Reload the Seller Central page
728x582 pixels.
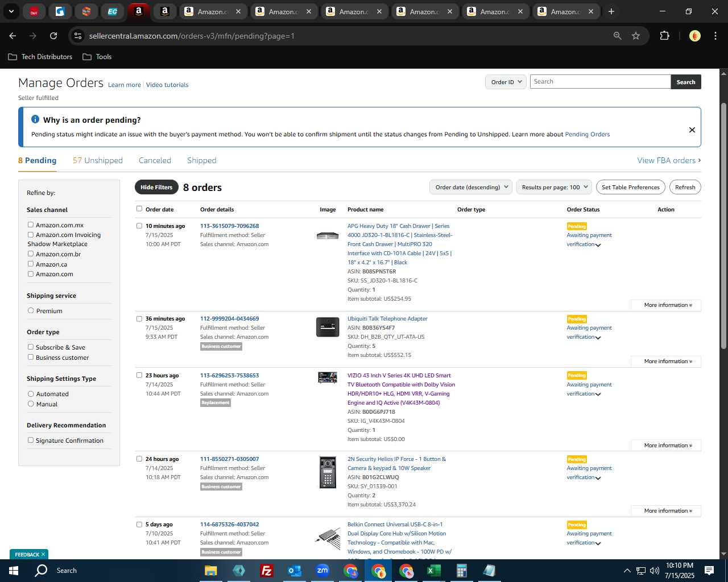53,36
